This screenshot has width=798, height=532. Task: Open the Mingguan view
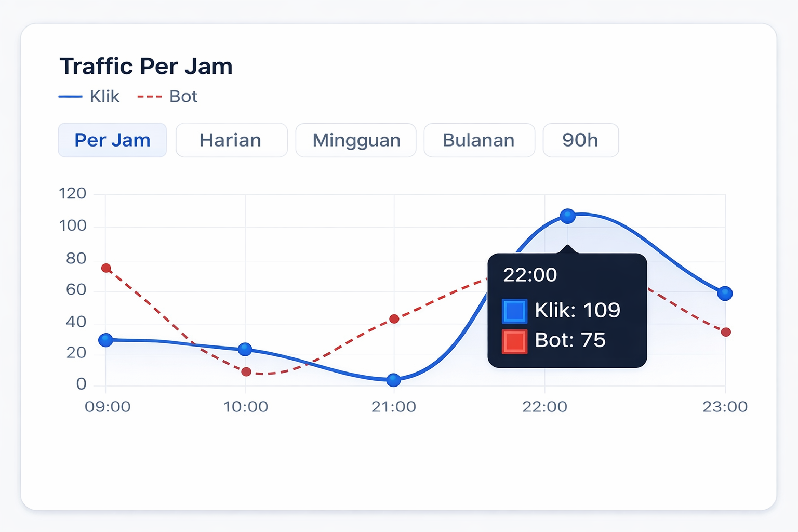pos(356,140)
